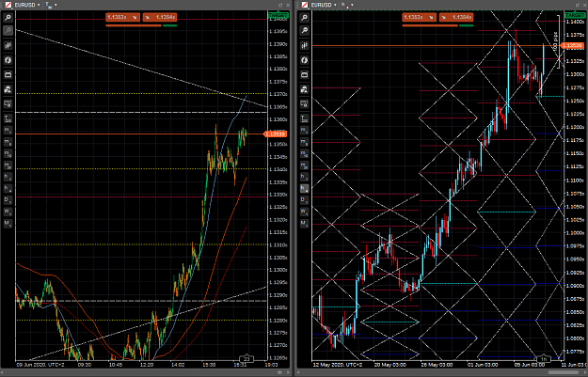The image size is (588, 377).
Task: Switch right chart to M1 monthly timeframe
Action: 305,224
